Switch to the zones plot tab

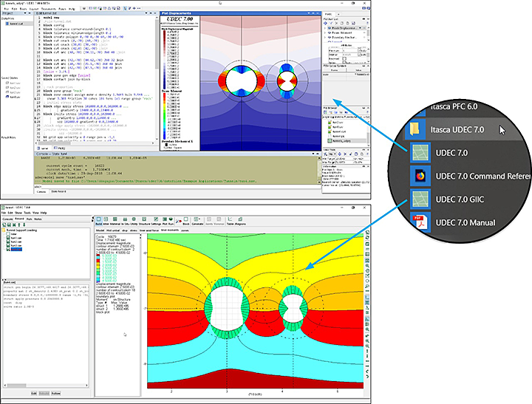point(185,230)
